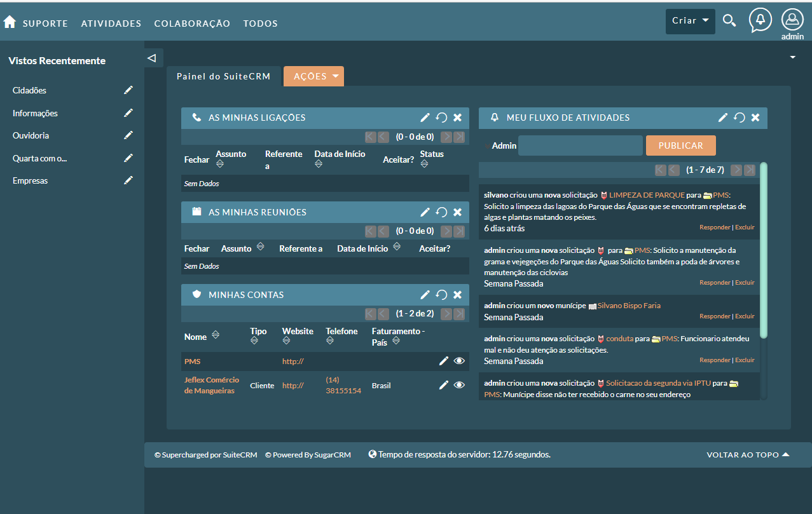This screenshot has width=812, height=514.
Task: Close the As Minhas Reuniões dashlet
Action: [457, 212]
